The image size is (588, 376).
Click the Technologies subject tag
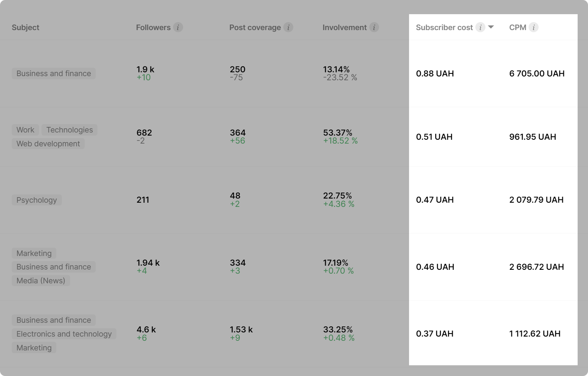(69, 130)
